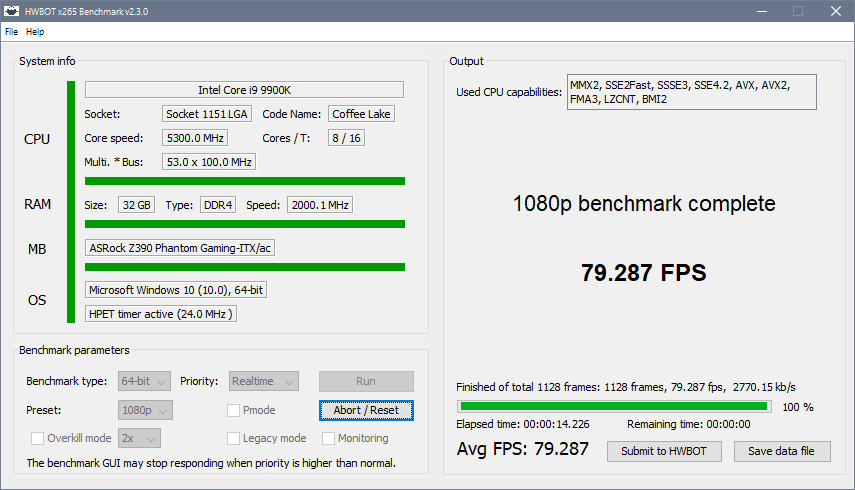
Task: Click the Abort / Reset button
Action: [366, 410]
